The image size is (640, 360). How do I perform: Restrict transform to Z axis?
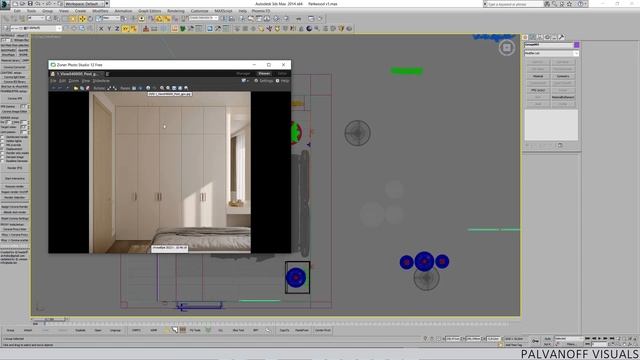pos(117,29)
